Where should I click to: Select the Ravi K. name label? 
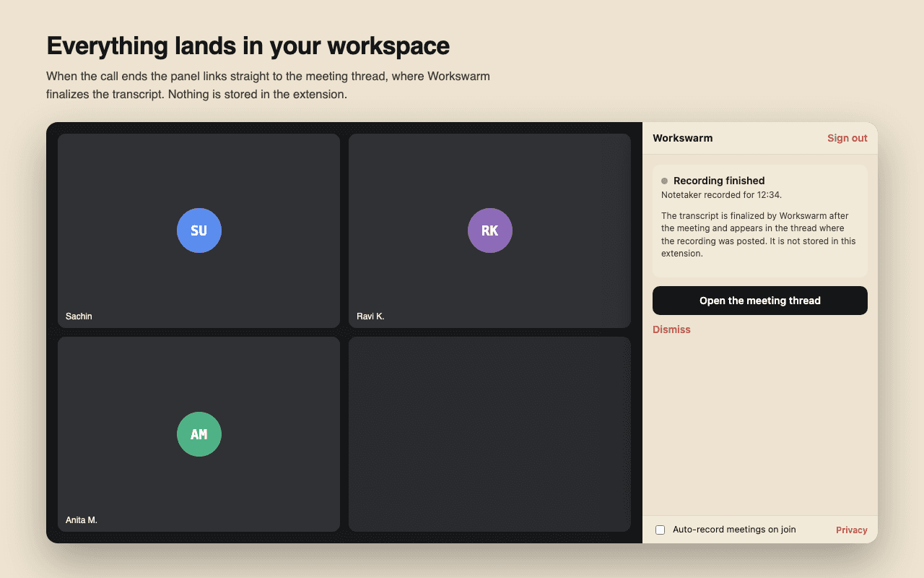pos(370,316)
